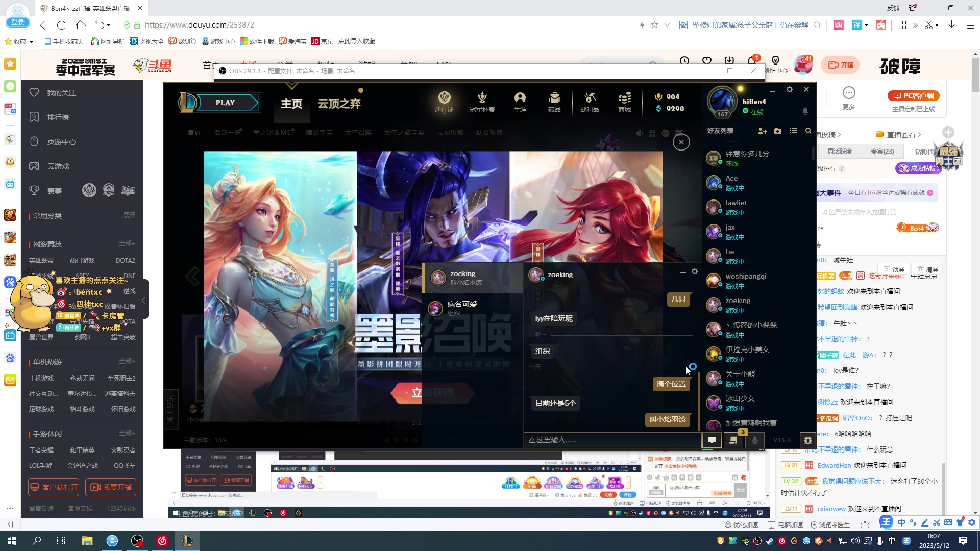Go to browser home page icon
This screenshot has width=980, height=551.
[81, 25]
